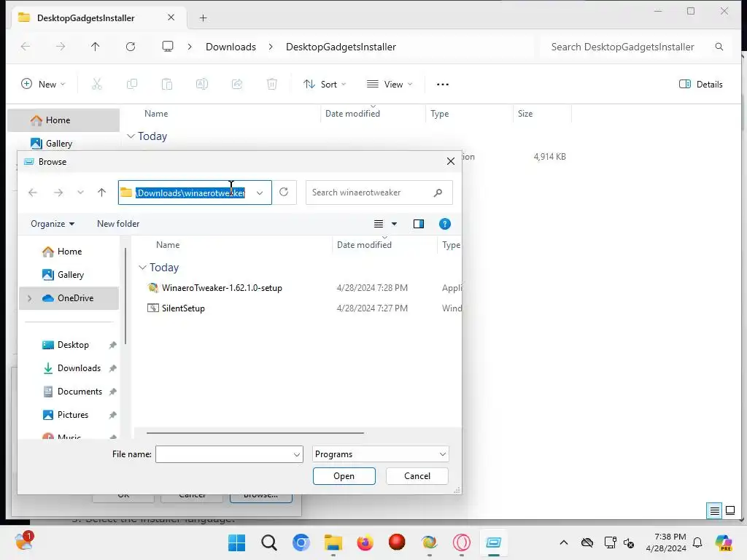Change view layout icon in Browse dialog
747x560 pixels.
(379, 224)
